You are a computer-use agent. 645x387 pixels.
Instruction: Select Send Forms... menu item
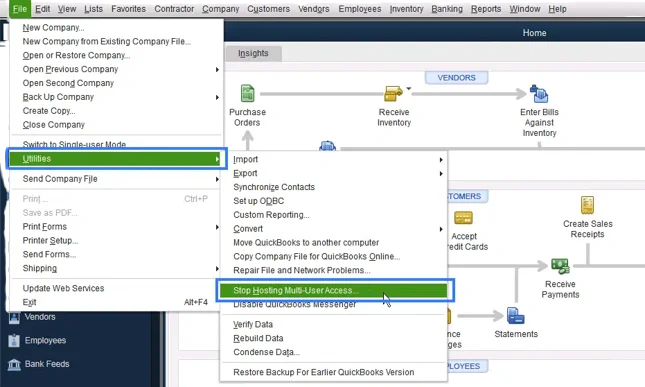[x=49, y=255]
